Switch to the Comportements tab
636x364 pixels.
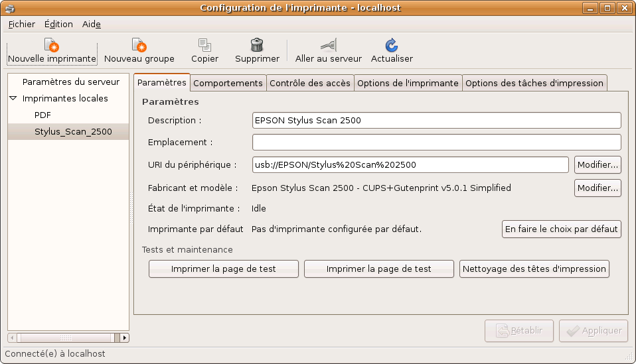coord(228,83)
